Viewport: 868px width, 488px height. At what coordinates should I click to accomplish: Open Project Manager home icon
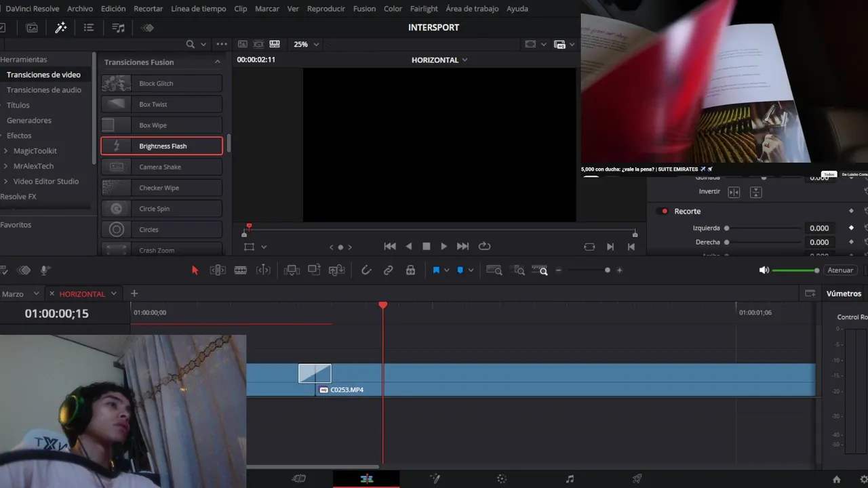point(837,479)
